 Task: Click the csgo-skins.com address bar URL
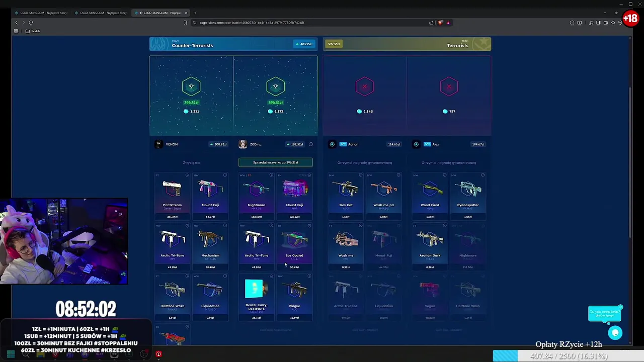(x=252, y=23)
